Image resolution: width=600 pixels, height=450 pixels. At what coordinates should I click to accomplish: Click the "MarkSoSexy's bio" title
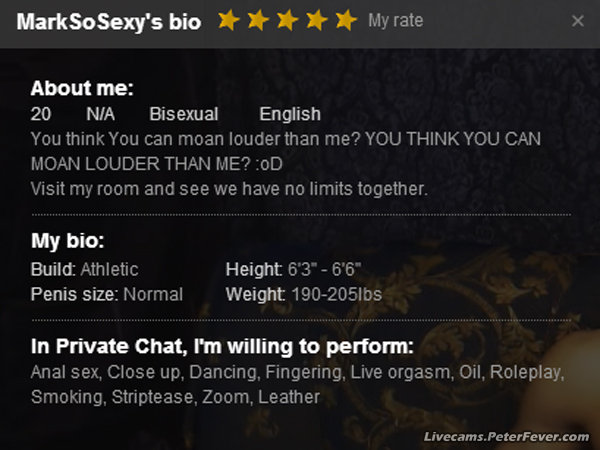pyautogui.click(x=109, y=21)
